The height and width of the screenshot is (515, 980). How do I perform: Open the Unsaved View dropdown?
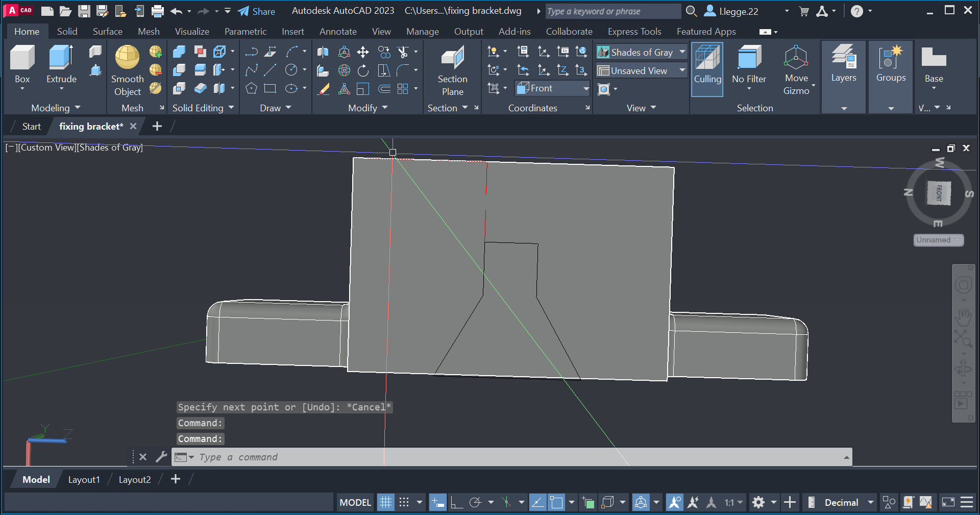pos(642,70)
